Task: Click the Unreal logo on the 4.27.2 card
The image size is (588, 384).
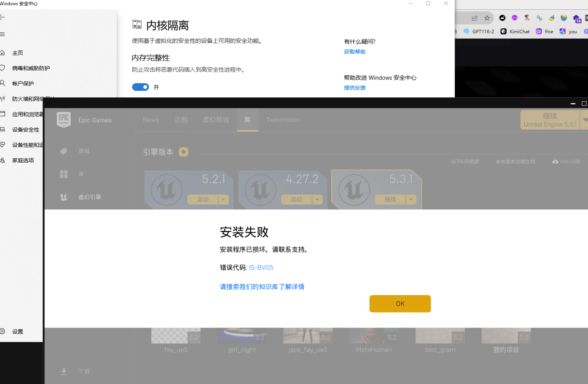Action: [x=260, y=190]
